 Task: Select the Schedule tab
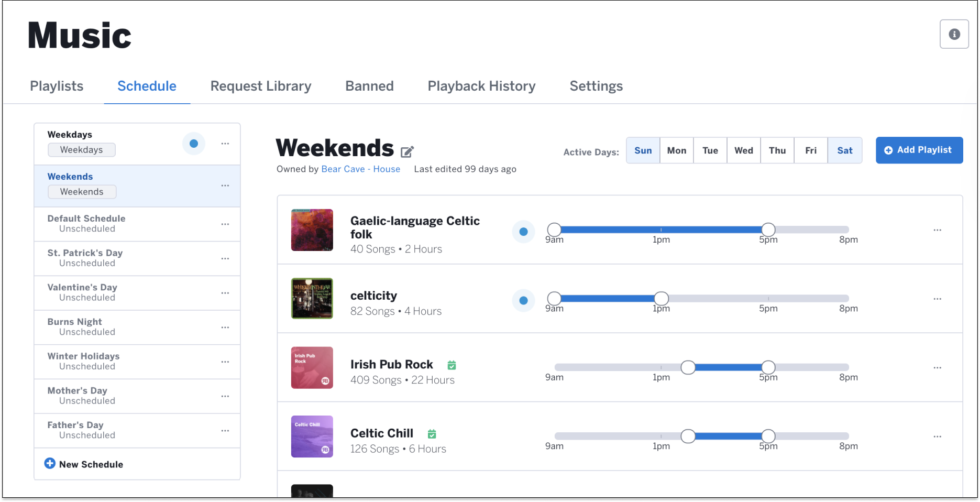(147, 86)
